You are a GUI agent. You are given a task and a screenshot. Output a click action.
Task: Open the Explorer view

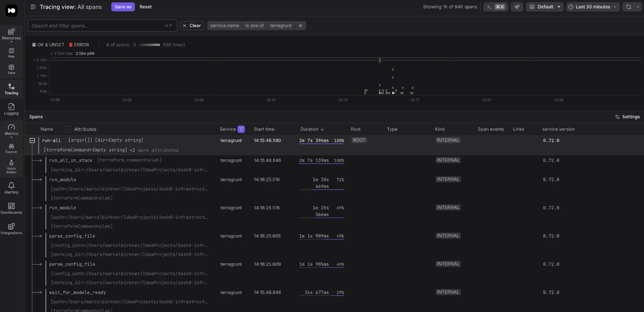[x=11, y=148]
